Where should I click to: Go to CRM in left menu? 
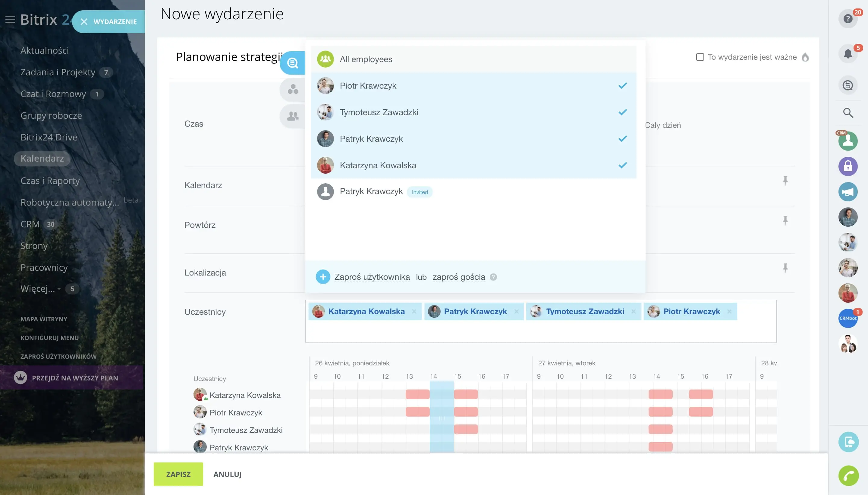pyautogui.click(x=30, y=224)
